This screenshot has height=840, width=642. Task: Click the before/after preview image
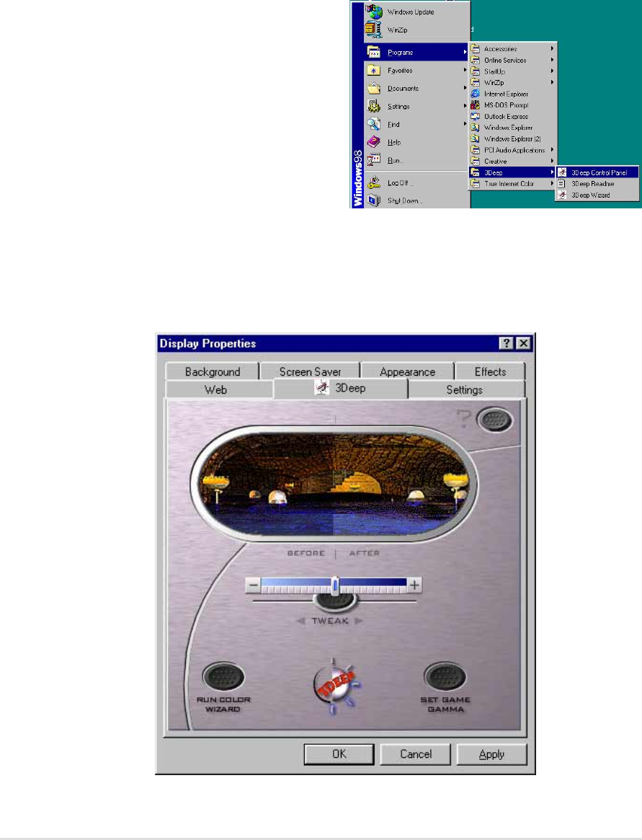pos(334,485)
